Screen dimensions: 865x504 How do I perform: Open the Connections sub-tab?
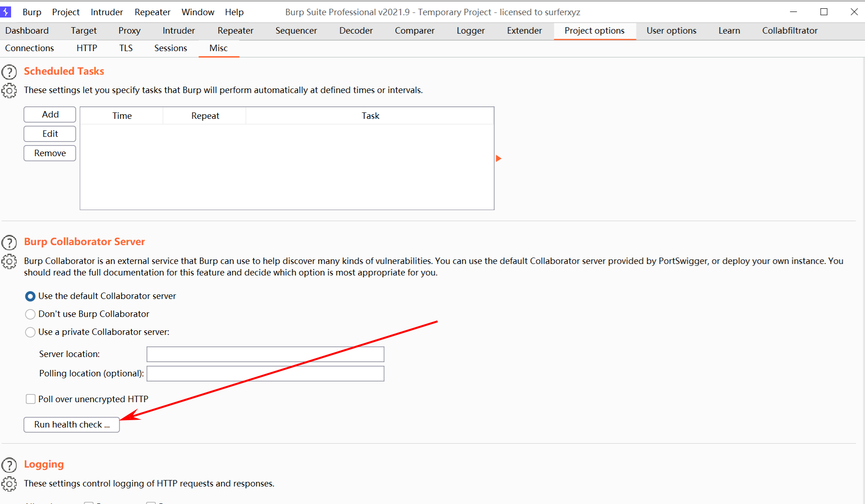point(29,48)
